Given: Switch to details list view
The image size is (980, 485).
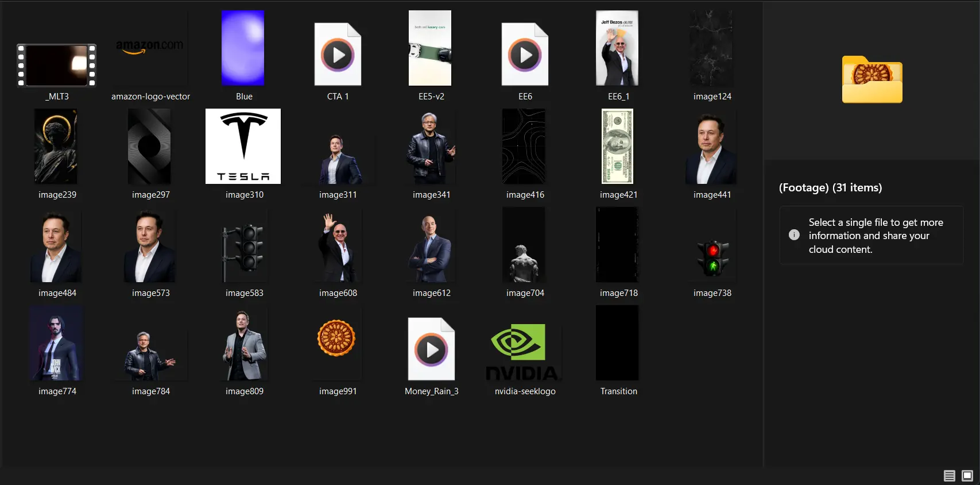Looking at the screenshot, I should coord(949,476).
